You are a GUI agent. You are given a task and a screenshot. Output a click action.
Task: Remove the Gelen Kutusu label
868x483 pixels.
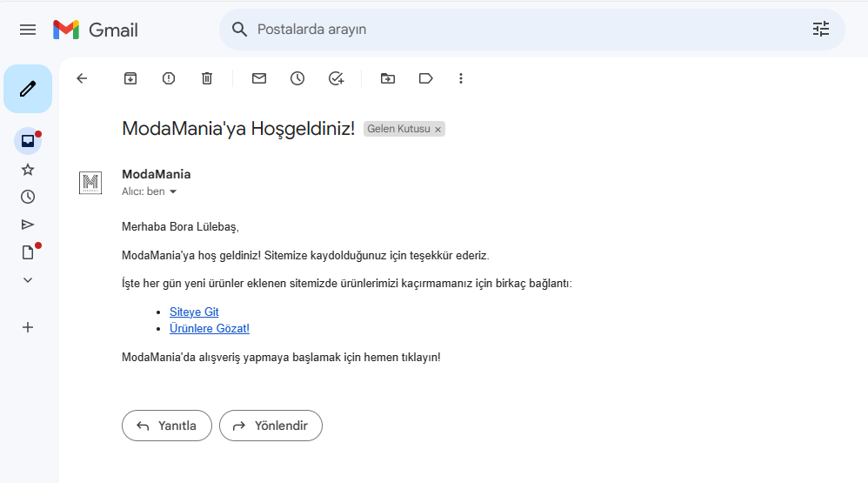(437, 129)
